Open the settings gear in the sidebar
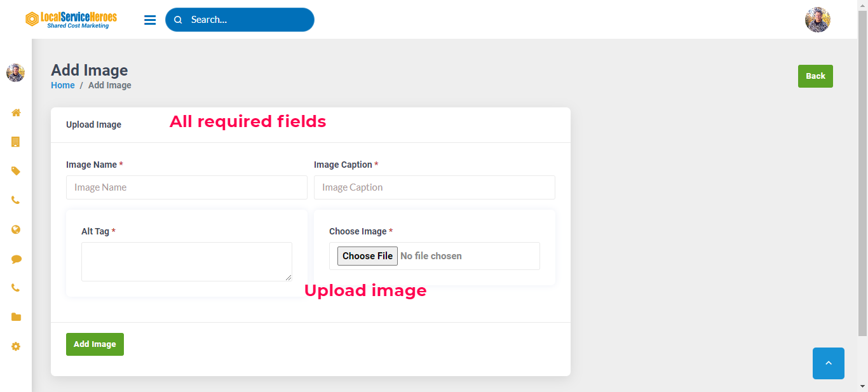 point(16,346)
